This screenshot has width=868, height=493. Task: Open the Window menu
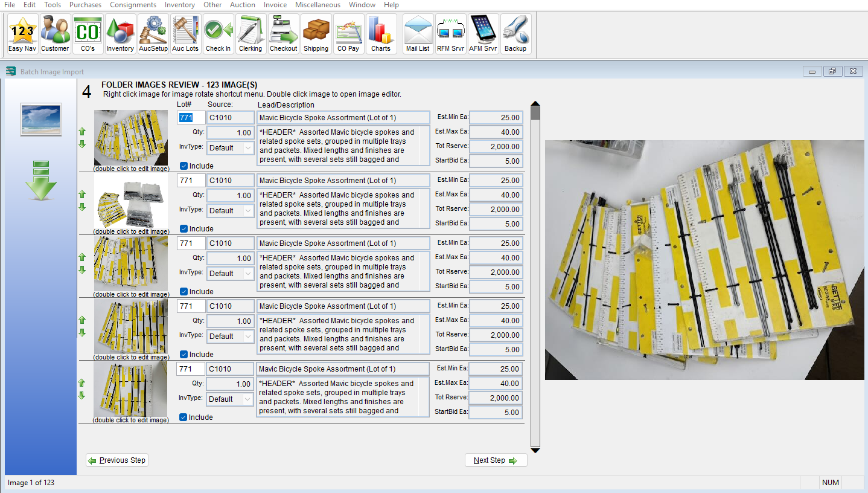[x=362, y=5]
